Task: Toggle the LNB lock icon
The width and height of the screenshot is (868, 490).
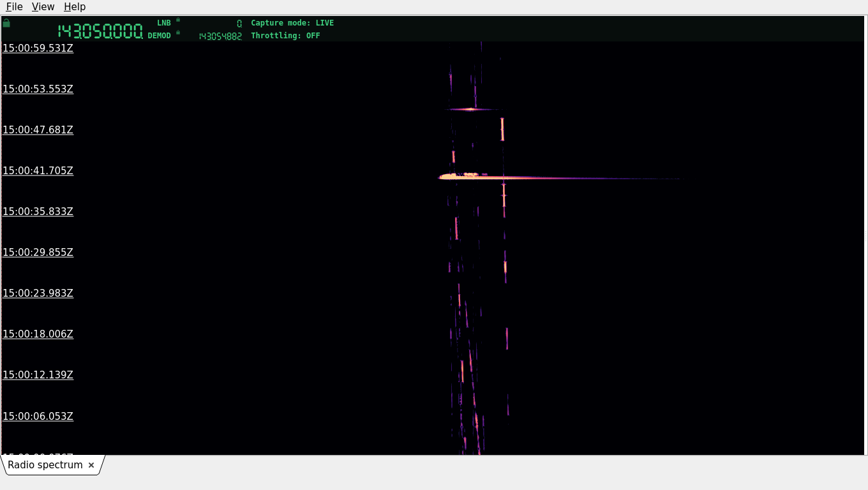Action: coord(178,20)
